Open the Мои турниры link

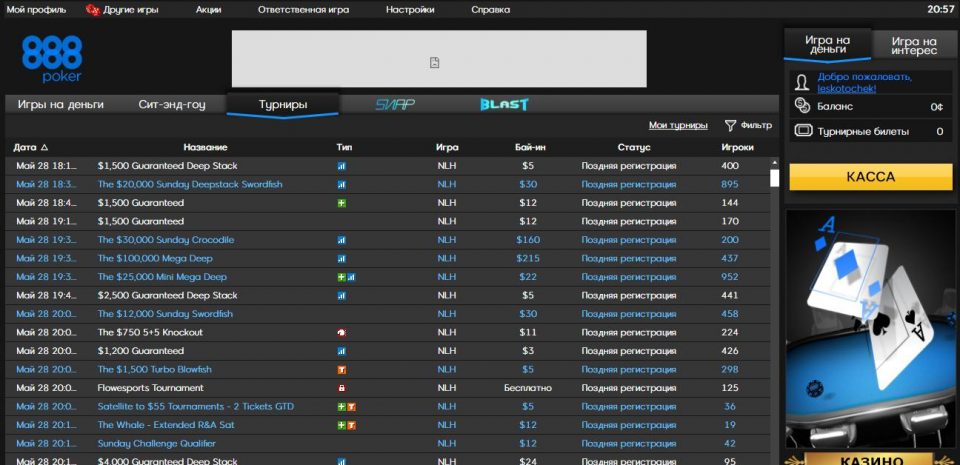tap(677, 126)
